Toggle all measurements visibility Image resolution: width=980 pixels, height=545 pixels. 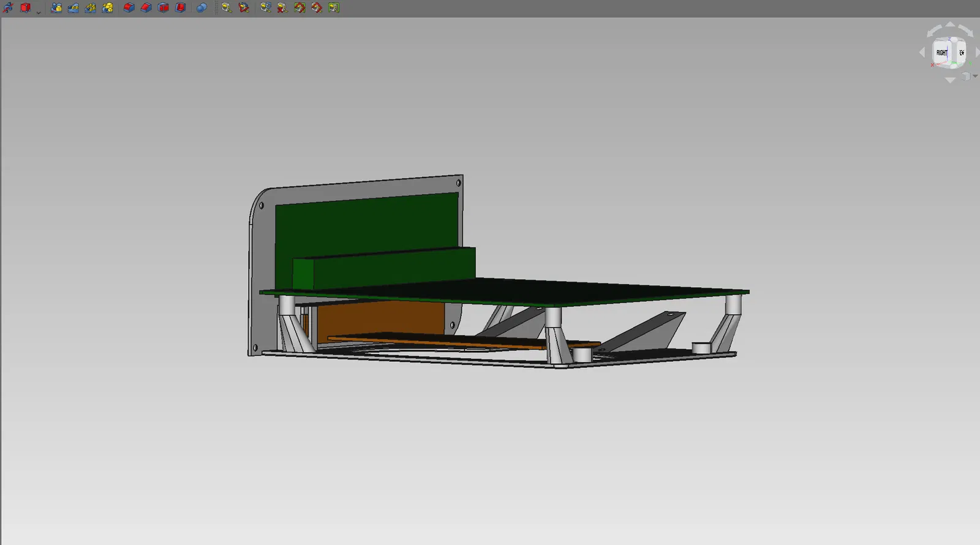click(300, 8)
